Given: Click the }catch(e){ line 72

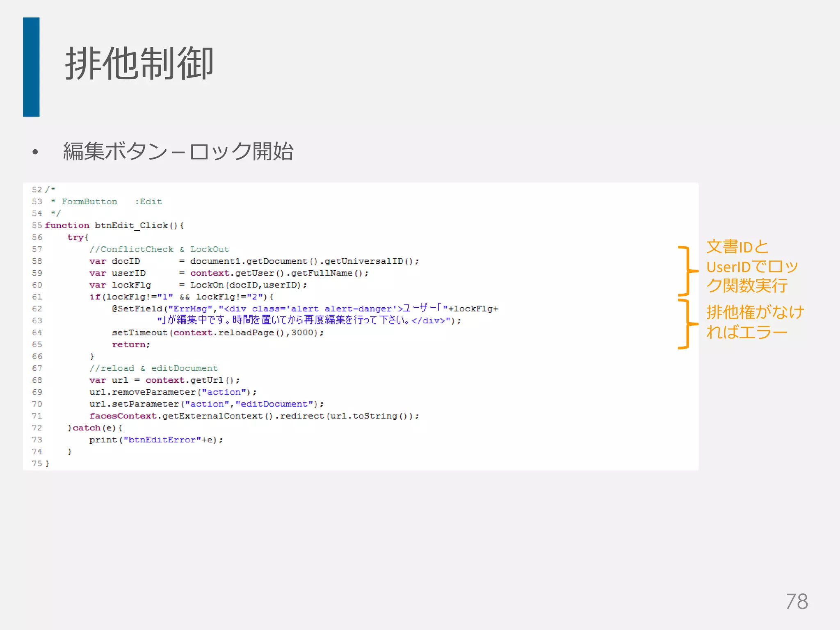Looking at the screenshot, I should pyautogui.click(x=95, y=427).
